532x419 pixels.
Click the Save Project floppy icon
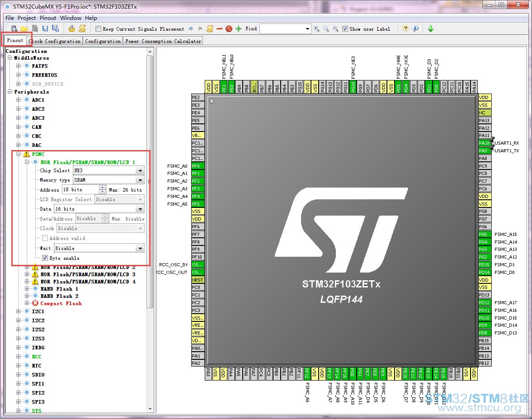[x=45, y=29]
